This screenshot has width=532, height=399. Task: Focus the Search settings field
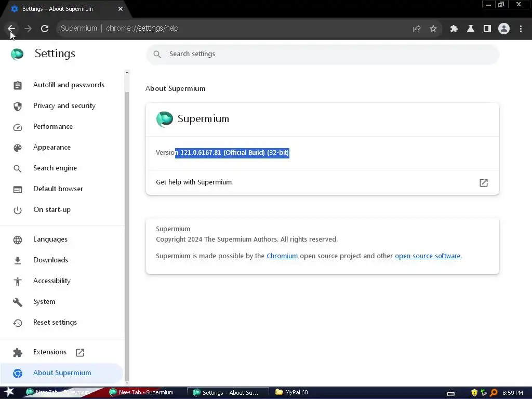pos(322,54)
